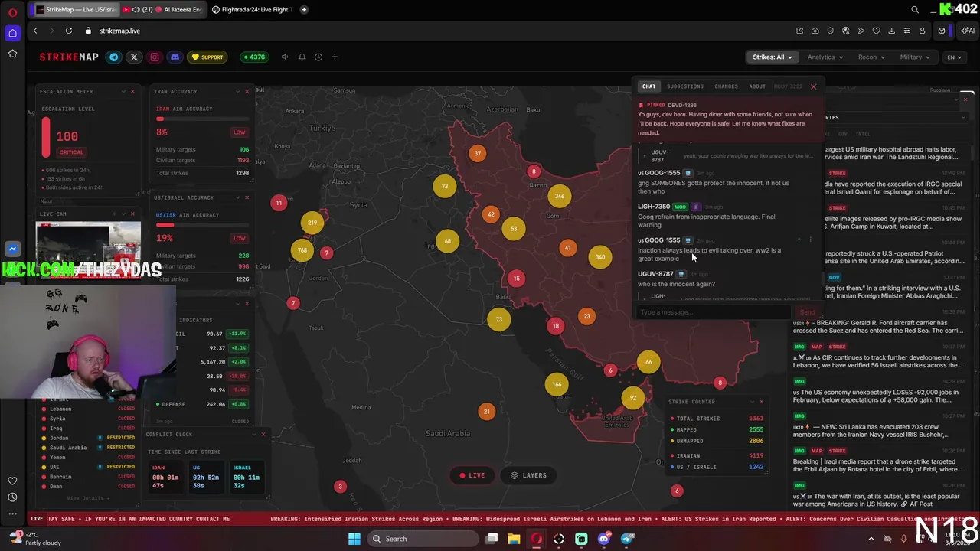Collapse the US/Israel Accuracy panel chevron
The height and width of the screenshot is (551, 980).
pyautogui.click(x=237, y=197)
